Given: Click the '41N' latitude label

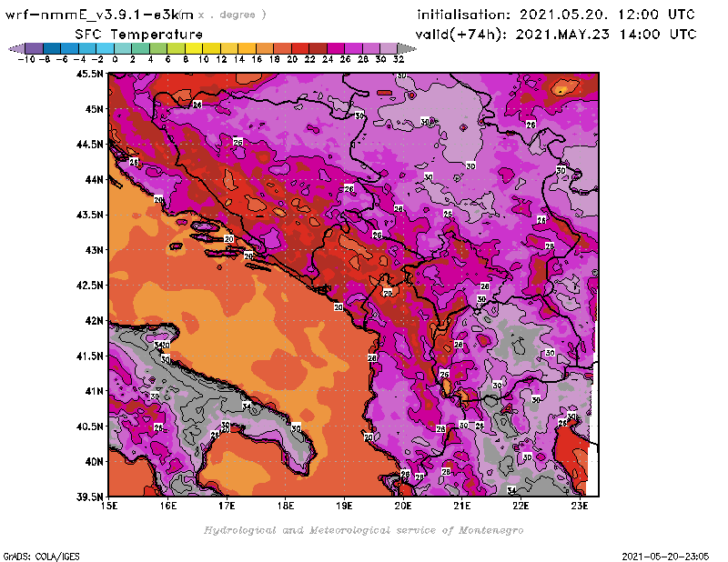Looking at the screenshot, I should click(94, 391).
